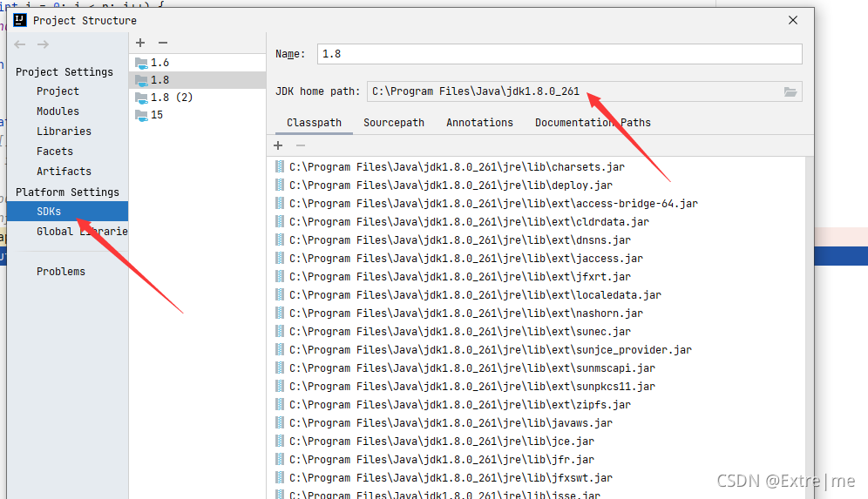Viewport: 868px width, 499px height.
Task: Switch to the Annotations tab
Action: click(x=479, y=123)
